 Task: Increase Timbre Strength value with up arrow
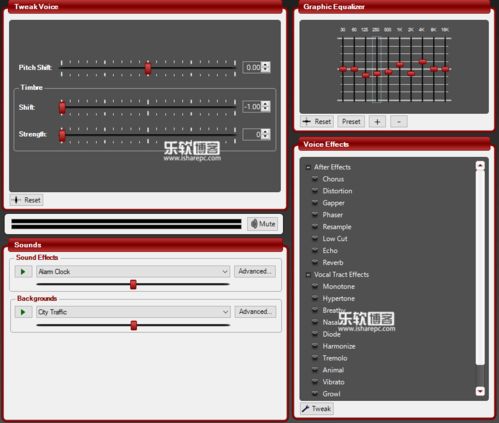tap(265, 132)
